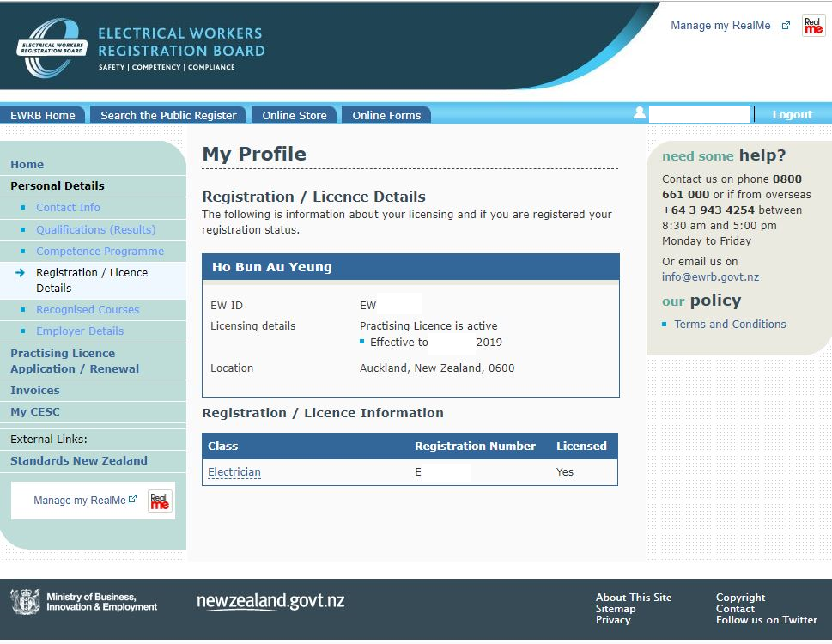Click inside the header search field

698,112
